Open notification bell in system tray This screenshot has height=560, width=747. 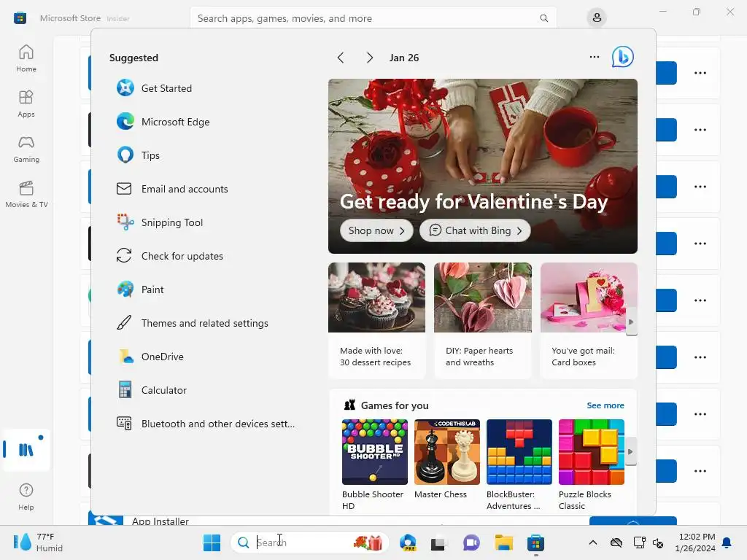[x=727, y=542]
